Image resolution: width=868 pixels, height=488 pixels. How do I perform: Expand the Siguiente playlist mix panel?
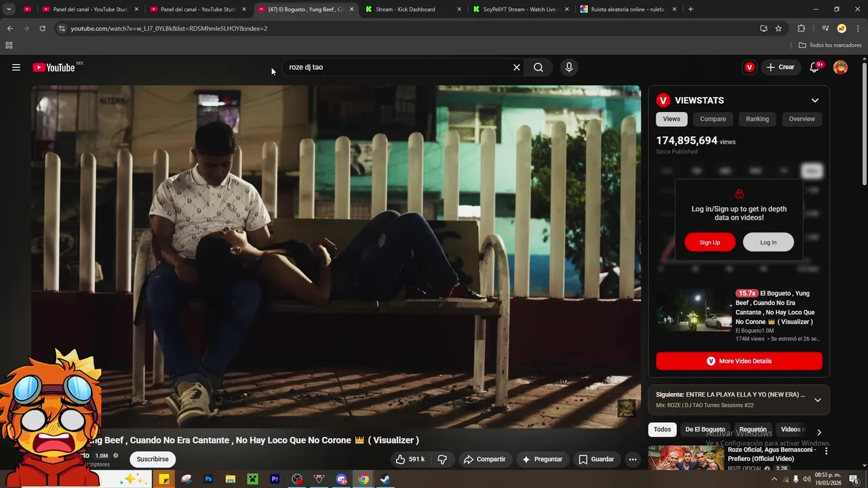(817, 400)
